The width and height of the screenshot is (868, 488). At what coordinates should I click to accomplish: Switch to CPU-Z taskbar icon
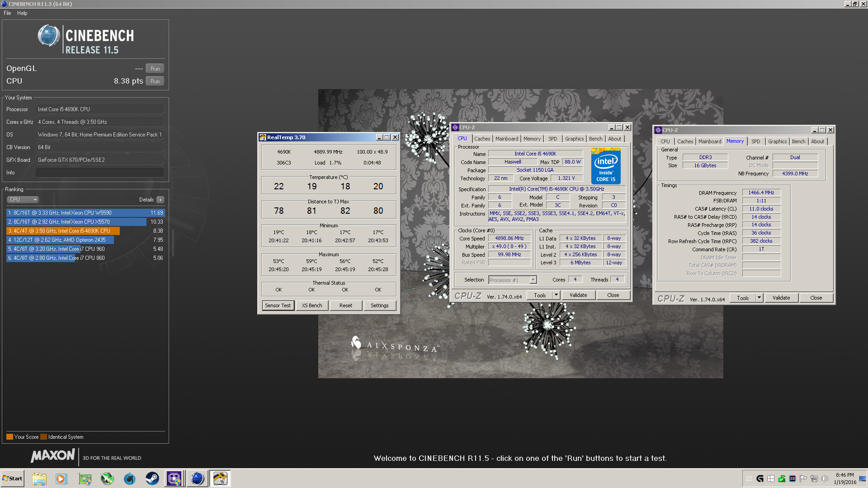click(175, 479)
